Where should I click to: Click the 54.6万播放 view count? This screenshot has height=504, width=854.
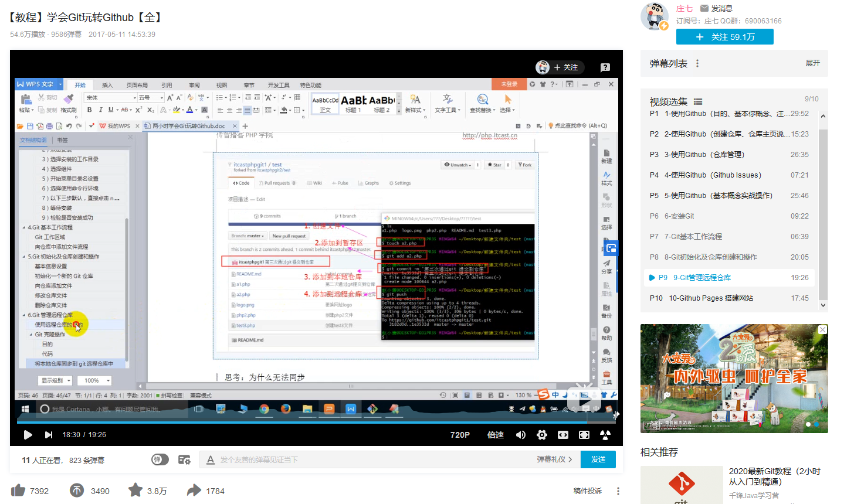click(28, 35)
